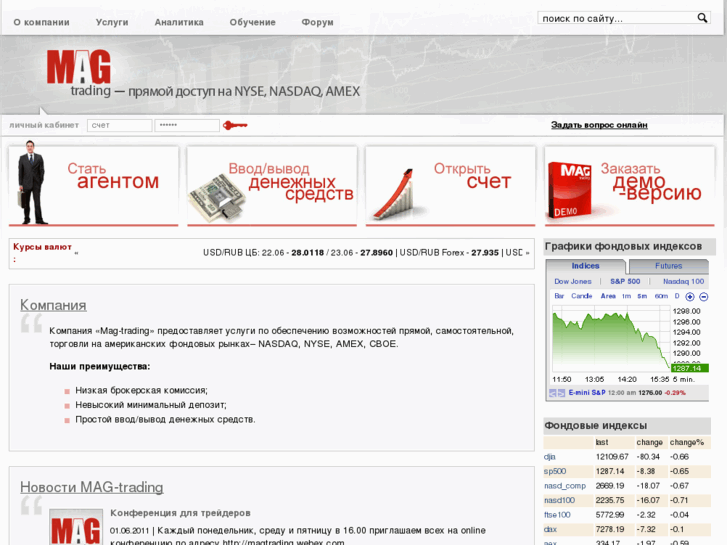Choose Bar chart type
Viewport: 727px width, 545px height.
[559, 296]
